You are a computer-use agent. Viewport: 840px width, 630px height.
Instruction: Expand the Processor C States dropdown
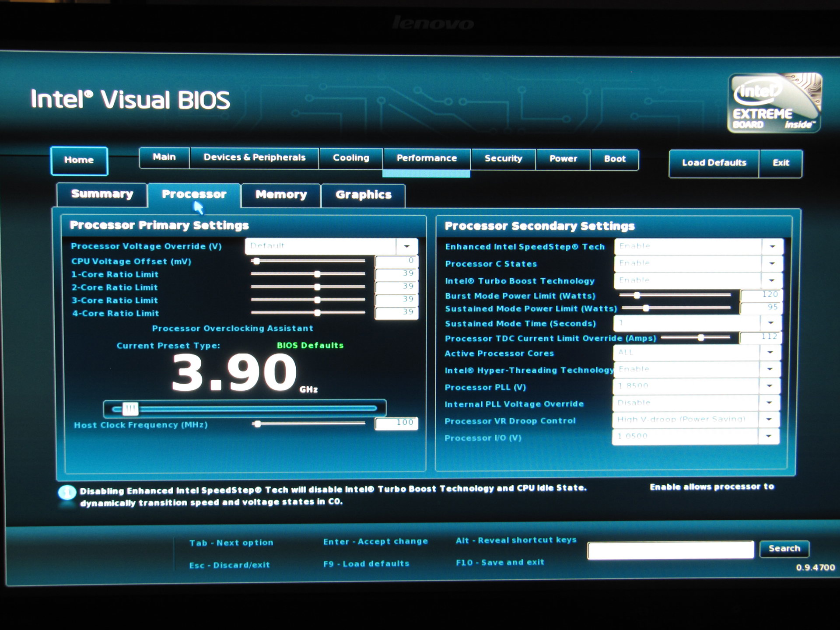(699, 263)
